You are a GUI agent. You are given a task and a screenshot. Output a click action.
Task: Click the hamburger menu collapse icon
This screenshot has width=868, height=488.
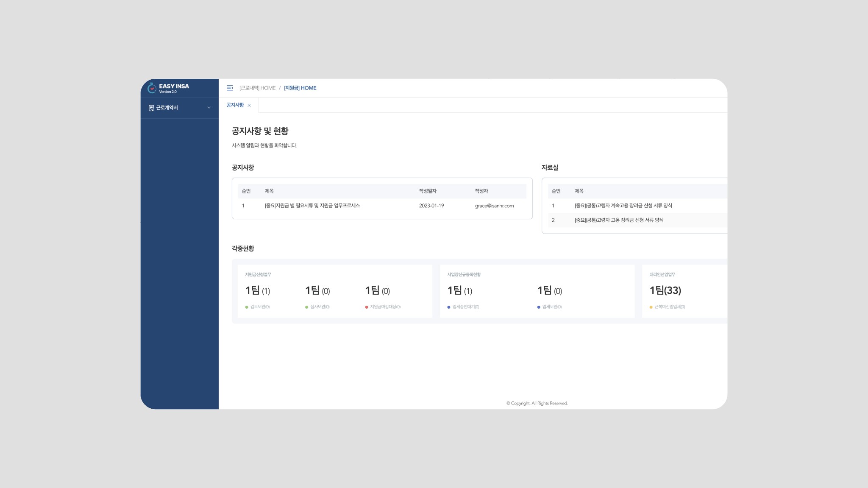pos(230,88)
